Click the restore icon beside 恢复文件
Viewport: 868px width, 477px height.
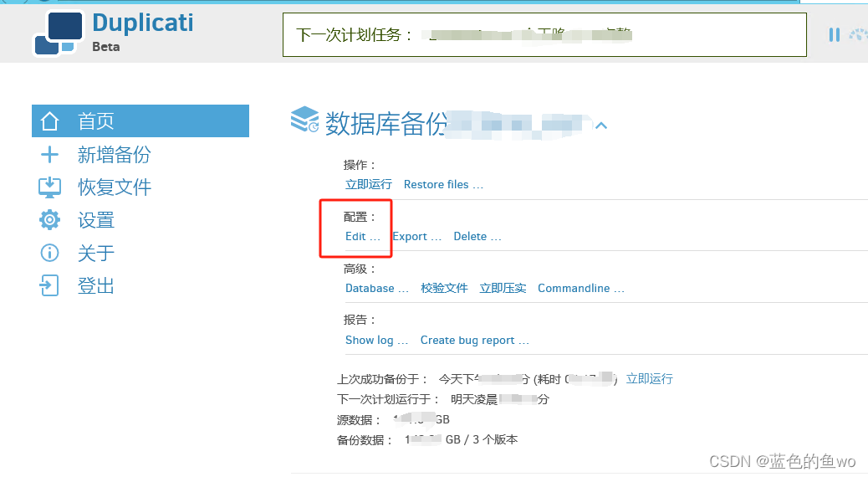(x=50, y=187)
